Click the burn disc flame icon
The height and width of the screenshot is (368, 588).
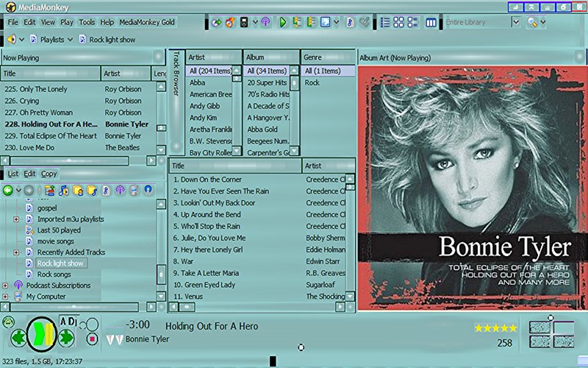pos(230,23)
